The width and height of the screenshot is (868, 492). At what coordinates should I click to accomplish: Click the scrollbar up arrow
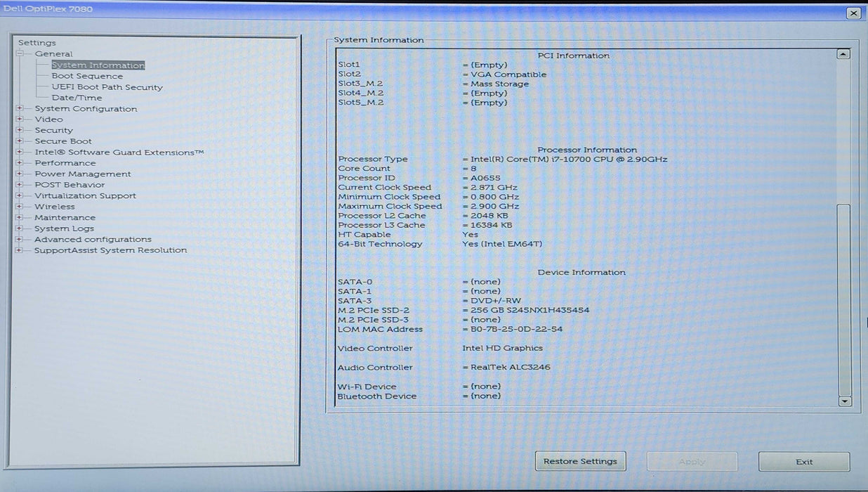pos(844,54)
